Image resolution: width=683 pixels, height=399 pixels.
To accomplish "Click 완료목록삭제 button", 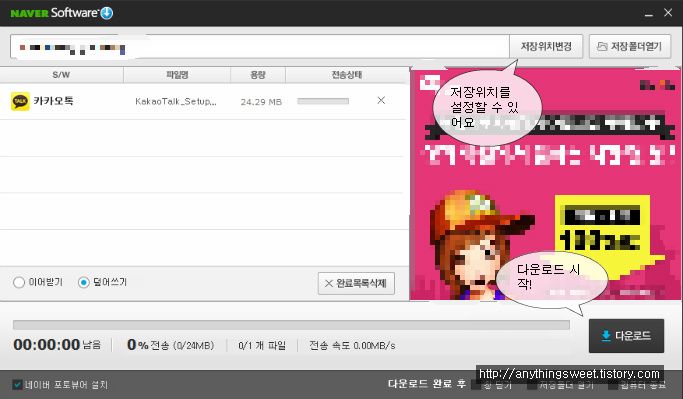I will click(x=356, y=284).
